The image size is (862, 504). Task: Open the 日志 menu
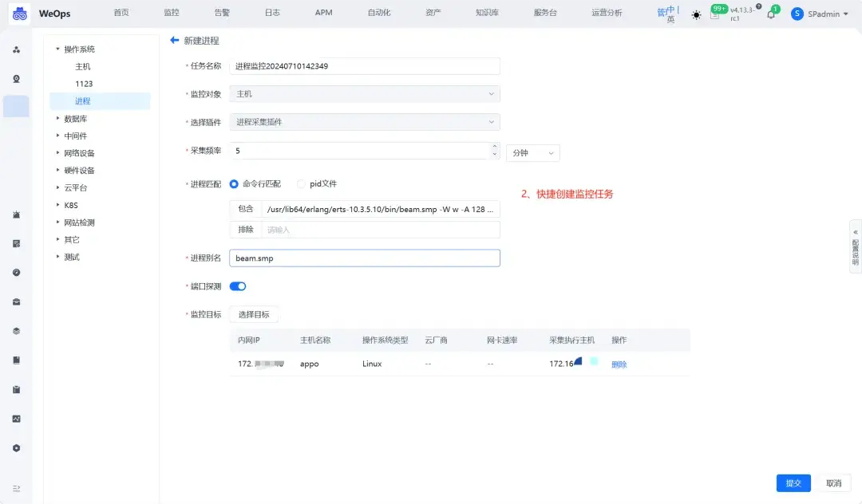coord(273,13)
